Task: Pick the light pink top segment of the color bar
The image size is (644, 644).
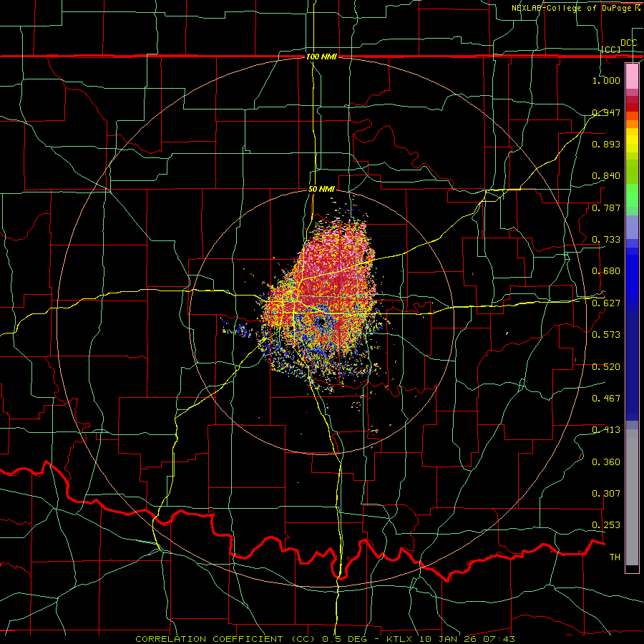Action: pos(632,76)
